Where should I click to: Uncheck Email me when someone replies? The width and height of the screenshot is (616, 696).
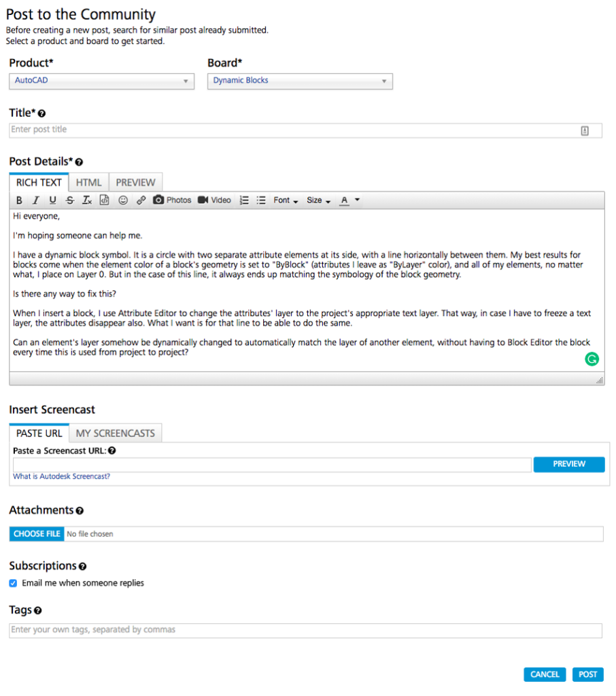pyautogui.click(x=13, y=583)
